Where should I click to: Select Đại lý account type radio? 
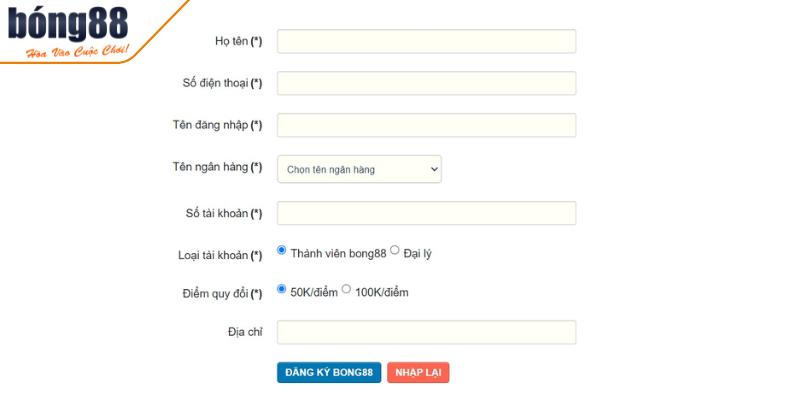pos(395,250)
